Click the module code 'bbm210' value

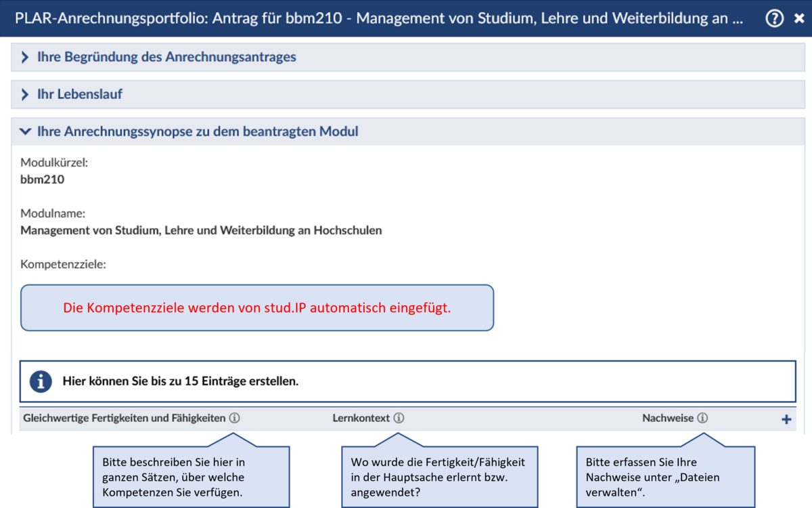click(42, 179)
